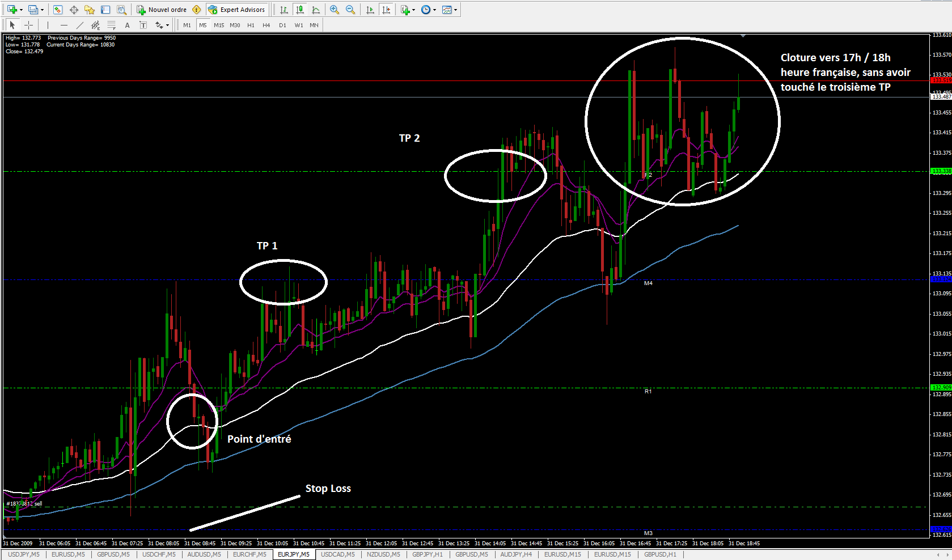Switch to the EURUSD,M5 chart tab

(x=68, y=554)
